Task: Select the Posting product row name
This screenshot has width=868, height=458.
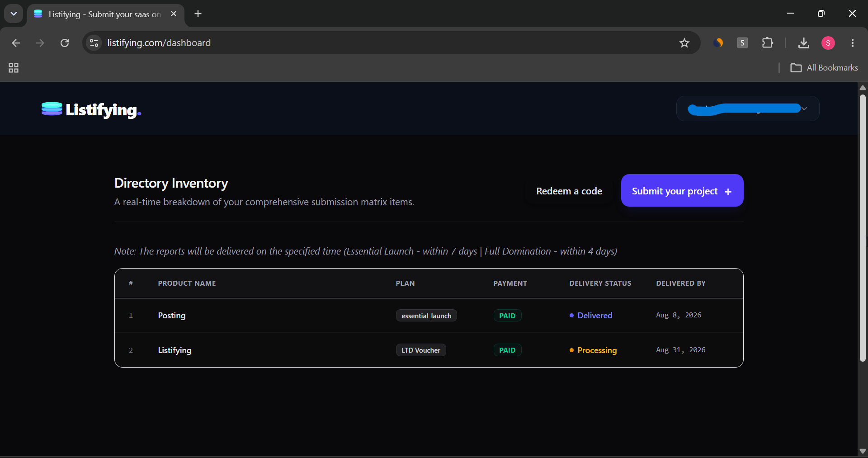Action: (x=172, y=316)
